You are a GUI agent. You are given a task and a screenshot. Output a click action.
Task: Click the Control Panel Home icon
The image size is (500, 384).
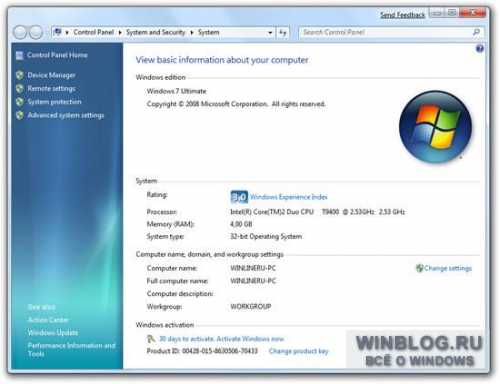[x=20, y=55]
